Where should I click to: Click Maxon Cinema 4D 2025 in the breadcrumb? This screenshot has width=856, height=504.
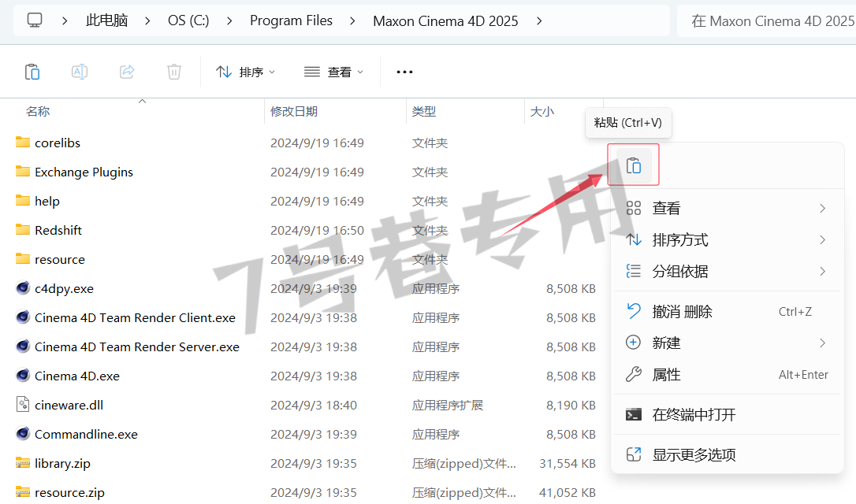pyautogui.click(x=445, y=20)
